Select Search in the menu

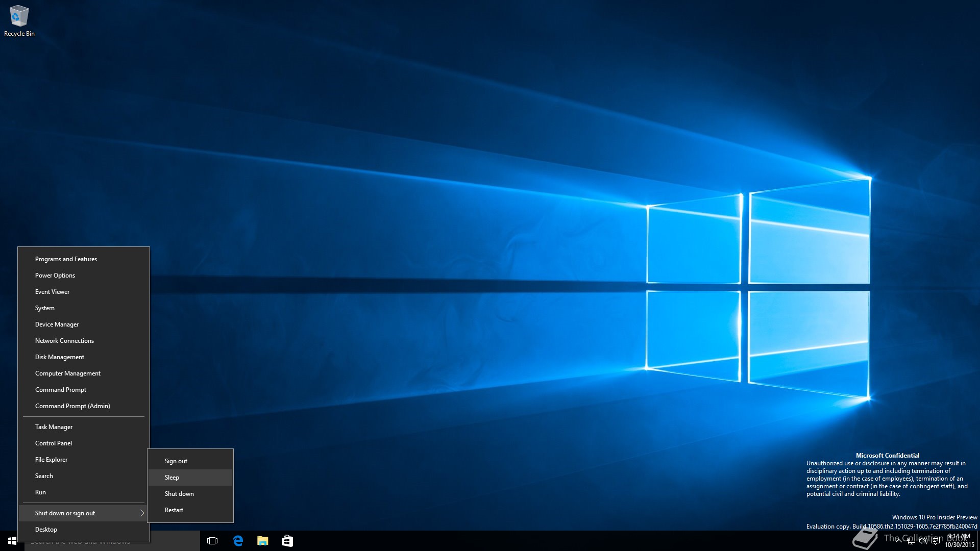coord(84,476)
